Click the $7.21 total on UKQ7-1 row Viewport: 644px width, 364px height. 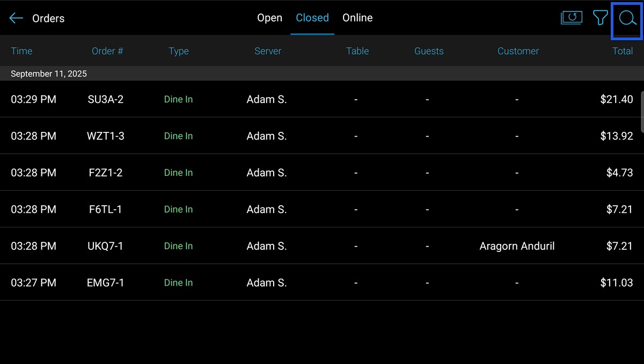[x=619, y=246]
